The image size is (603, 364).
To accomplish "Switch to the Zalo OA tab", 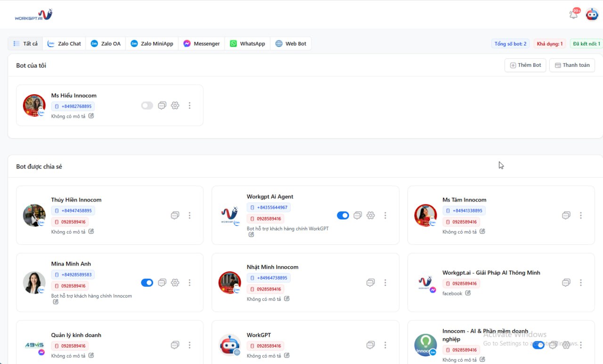I will pos(106,44).
